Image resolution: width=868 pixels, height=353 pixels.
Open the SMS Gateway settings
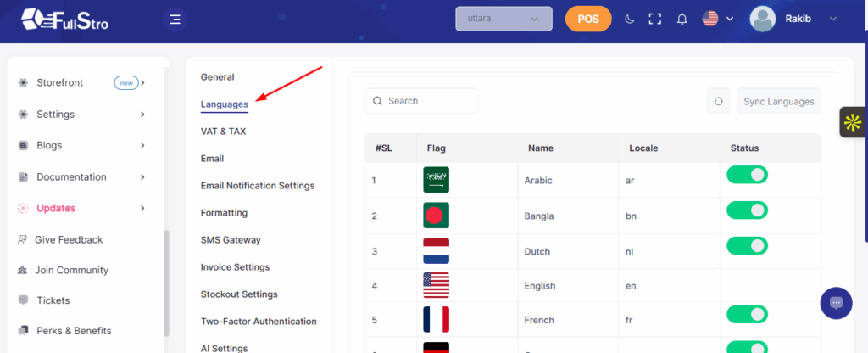231,240
